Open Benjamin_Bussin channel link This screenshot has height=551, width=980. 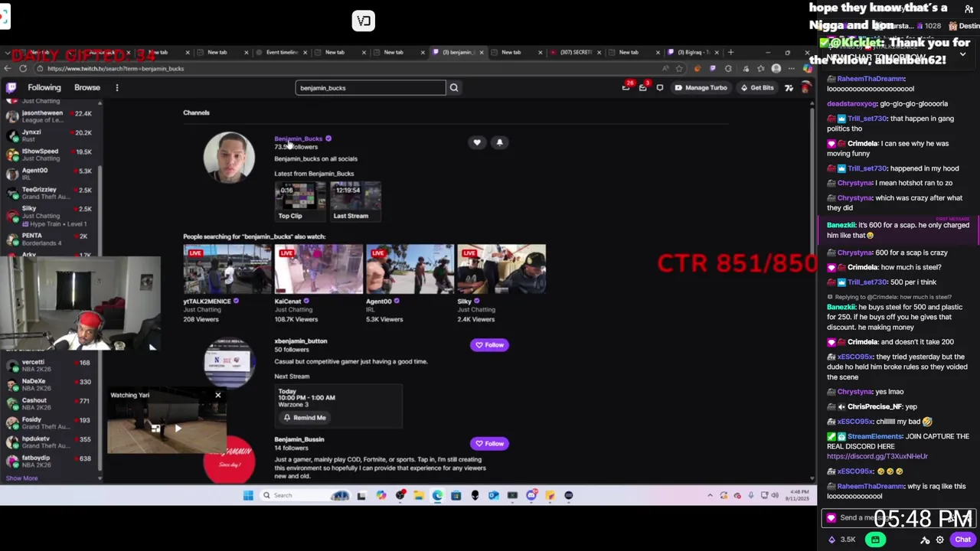coord(299,439)
